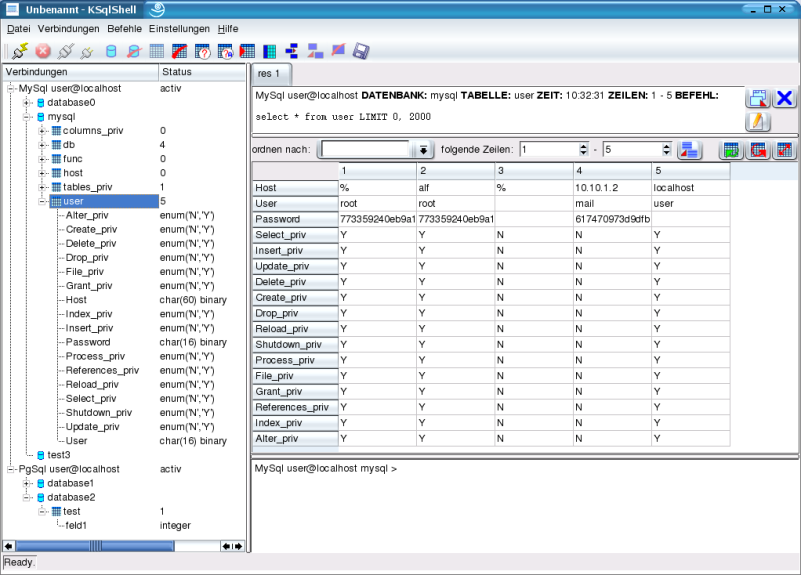Open the Verbindungen menu
This screenshot has height=575, width=801.
tap(69, 29)
